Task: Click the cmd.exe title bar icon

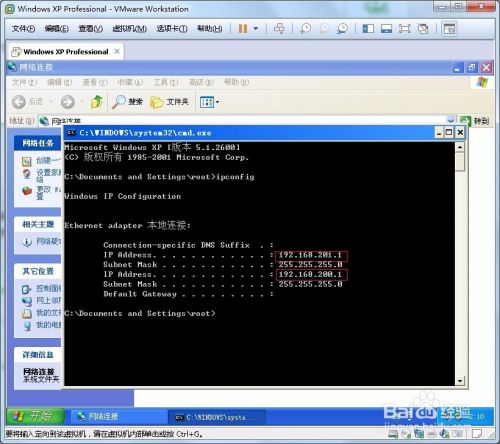Action: (70, 133)
